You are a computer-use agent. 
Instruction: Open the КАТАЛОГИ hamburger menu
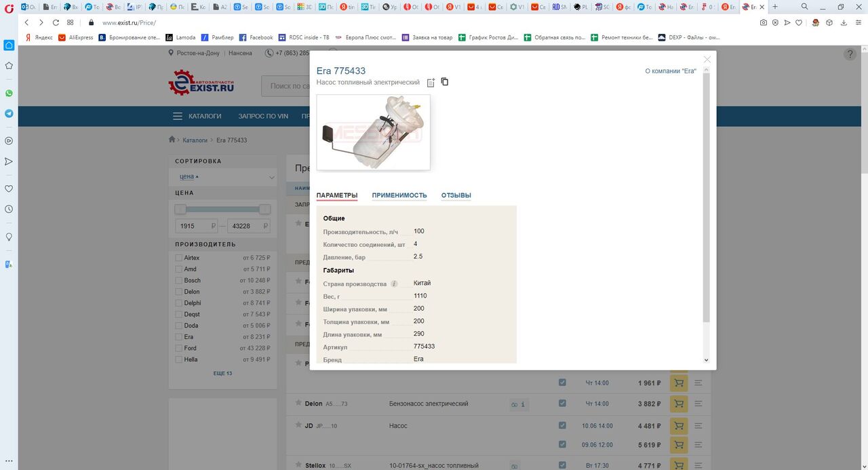tap(197, 116)
